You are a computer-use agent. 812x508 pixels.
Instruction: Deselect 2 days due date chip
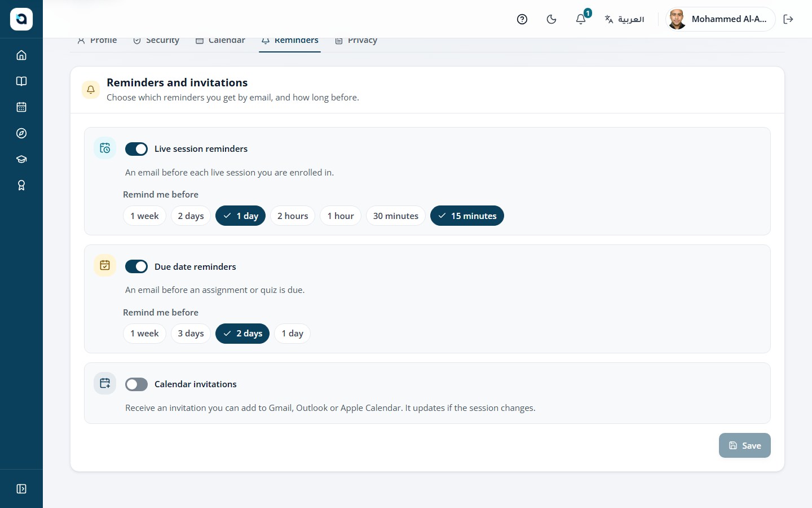tap(242, 334)
